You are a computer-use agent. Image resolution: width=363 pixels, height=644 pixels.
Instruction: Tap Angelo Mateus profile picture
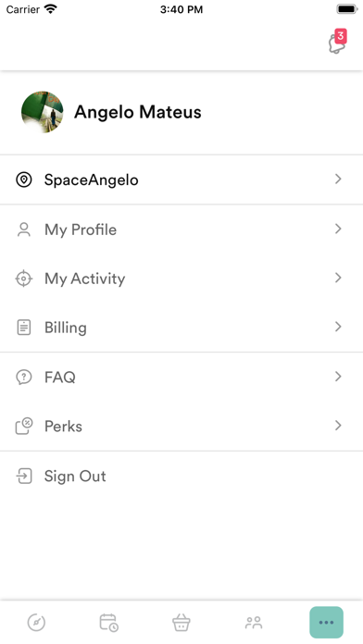coord(43,112)
